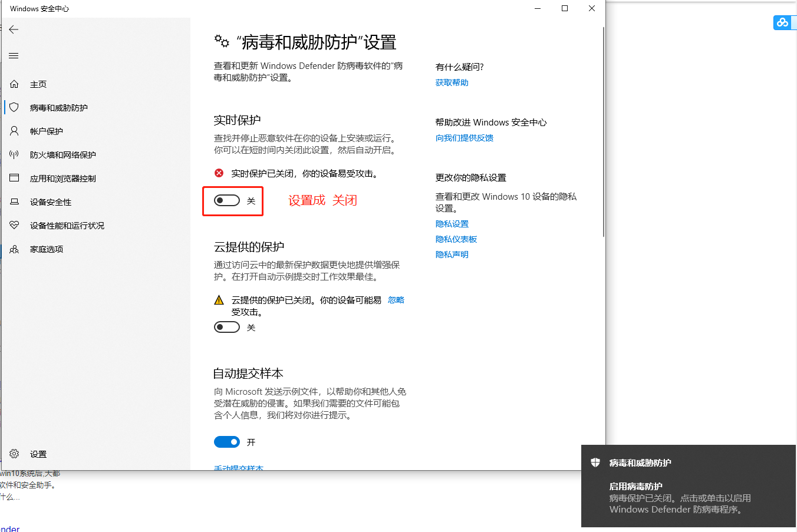Screen dimensions: 797x532
Task: Maximize the Windows 安全中心 window
Action: (565, 8)
